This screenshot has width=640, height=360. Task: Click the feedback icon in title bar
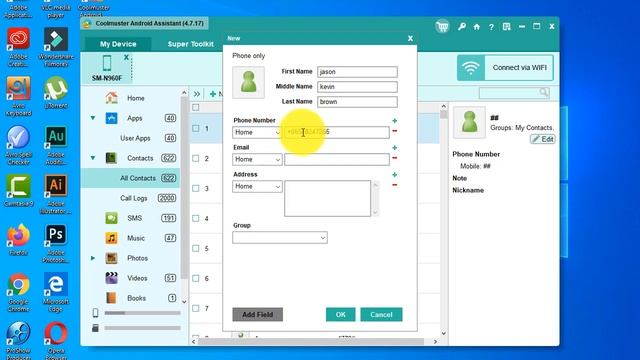507,27
